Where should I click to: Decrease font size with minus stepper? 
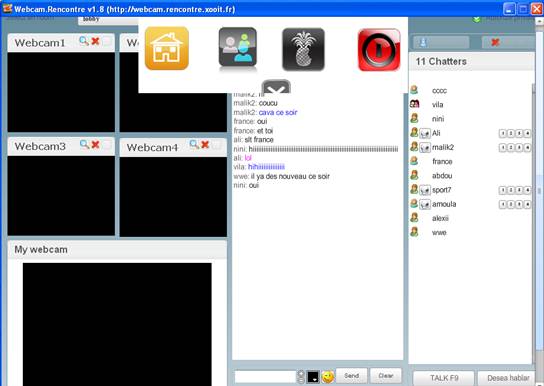coord(301,380)
